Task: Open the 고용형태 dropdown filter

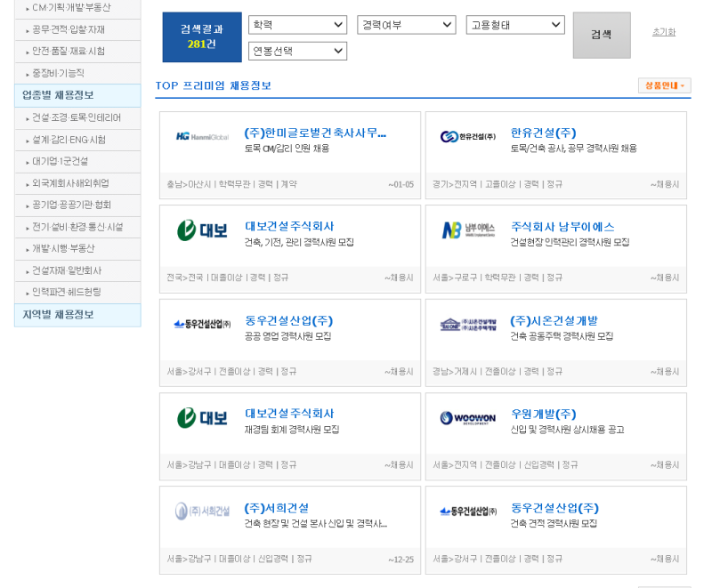Action: tap(515, 25)
